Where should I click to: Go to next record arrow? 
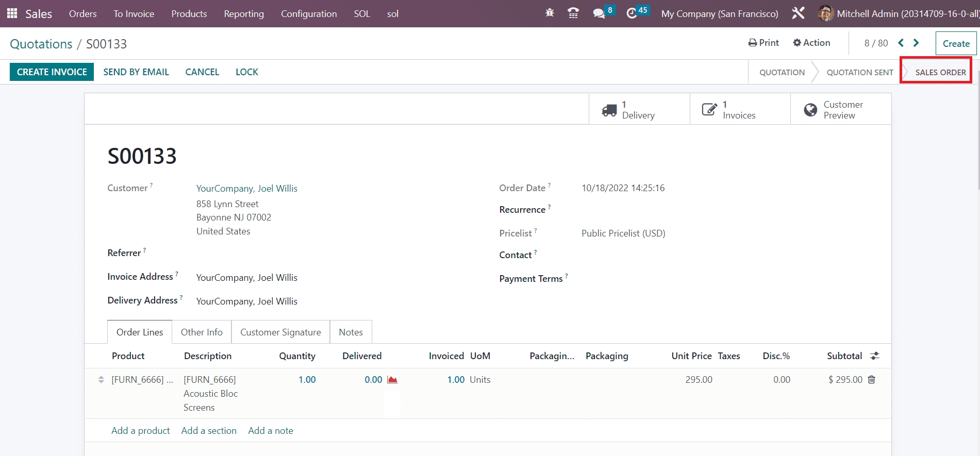[x=916, y=43]
